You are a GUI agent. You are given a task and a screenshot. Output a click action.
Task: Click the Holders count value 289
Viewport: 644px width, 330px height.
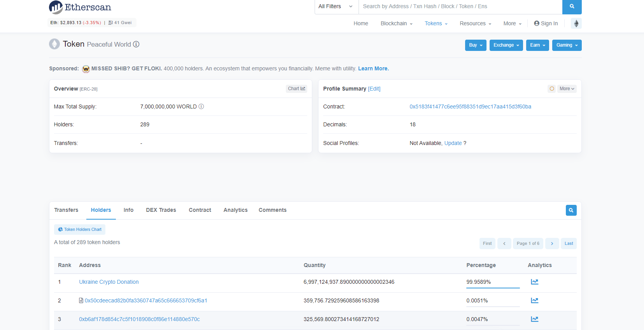145,124
